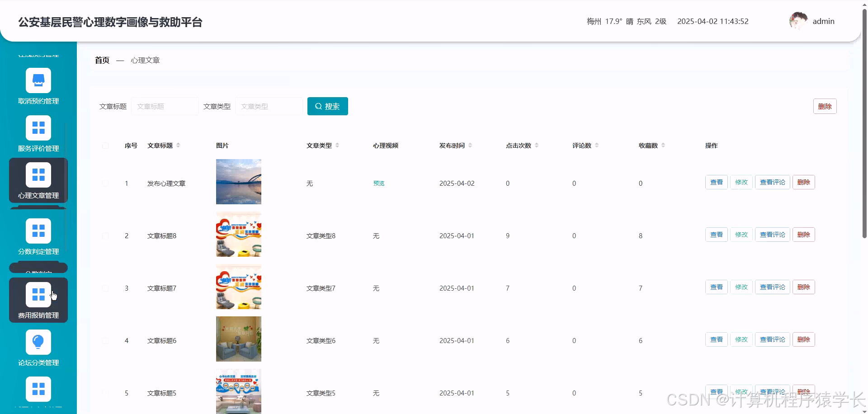Screen dimensions: 868x414
Task: Select 分数判定管理 sidebar icon
Action: point(38,231)
